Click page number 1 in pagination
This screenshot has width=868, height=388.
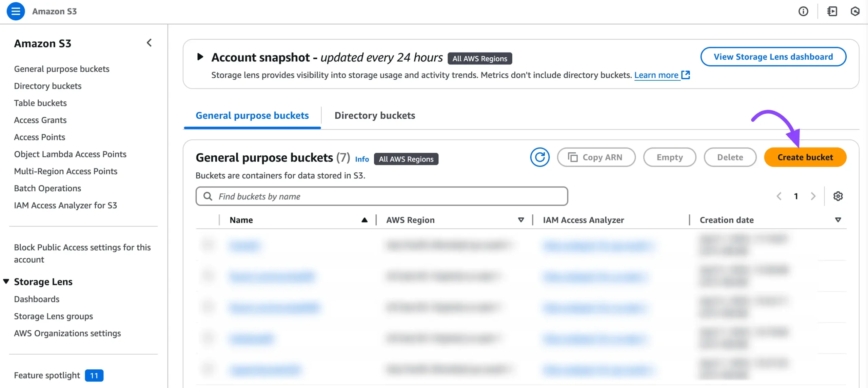(796, 196)
